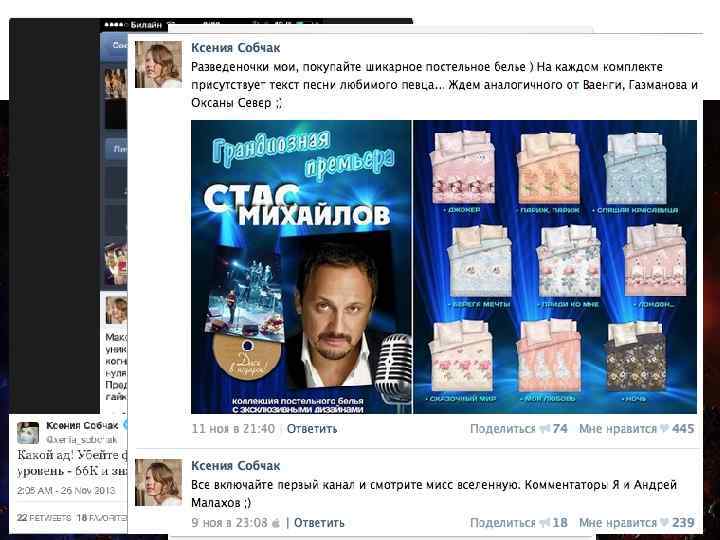Click the author name Ксения Собчак in top post

point(236,48)
